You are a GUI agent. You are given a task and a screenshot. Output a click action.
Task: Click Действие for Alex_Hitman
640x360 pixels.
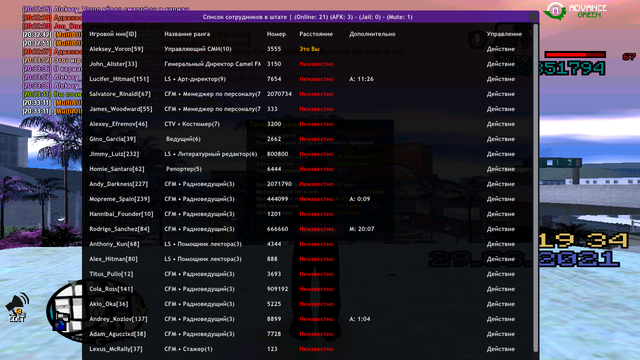(500, 259)
